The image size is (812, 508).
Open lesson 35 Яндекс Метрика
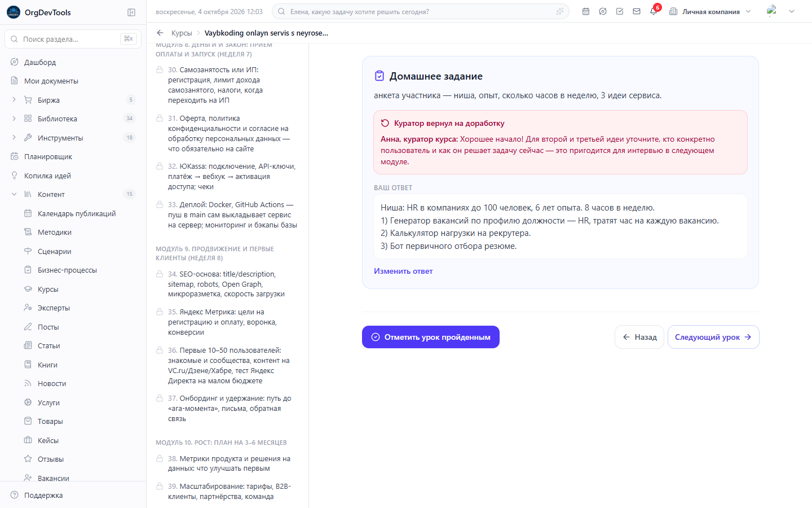227,322
